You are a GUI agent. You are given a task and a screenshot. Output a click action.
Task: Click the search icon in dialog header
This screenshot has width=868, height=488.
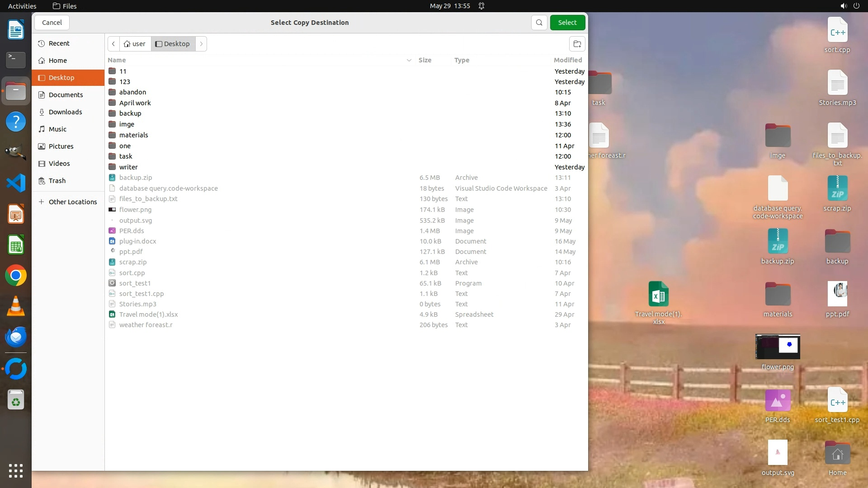coord(539,23)
